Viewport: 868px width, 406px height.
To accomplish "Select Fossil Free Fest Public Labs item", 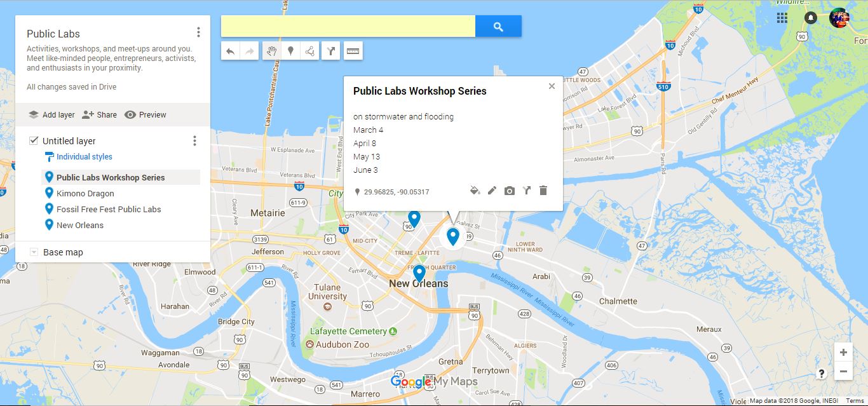I will (121, 209).
